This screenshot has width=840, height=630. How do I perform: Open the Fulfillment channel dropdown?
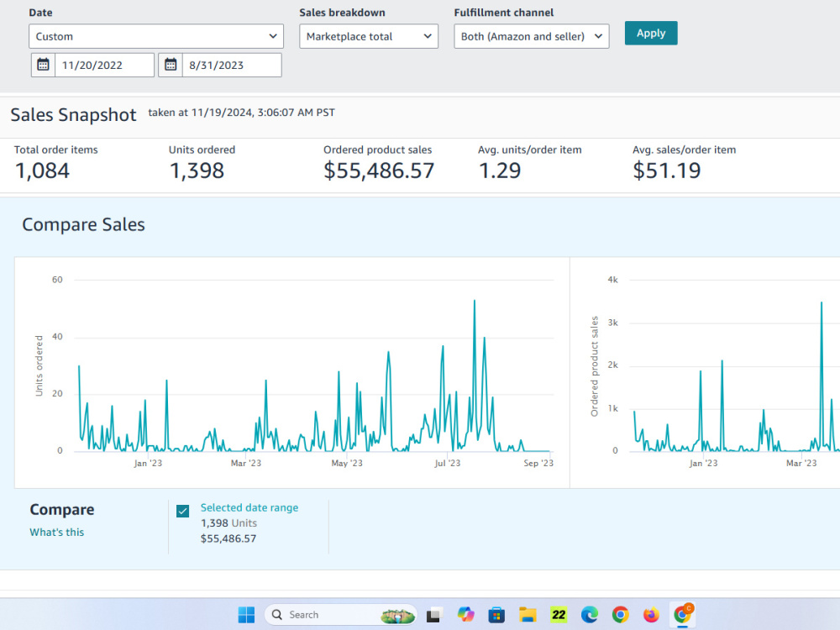[x=532, y=36]
